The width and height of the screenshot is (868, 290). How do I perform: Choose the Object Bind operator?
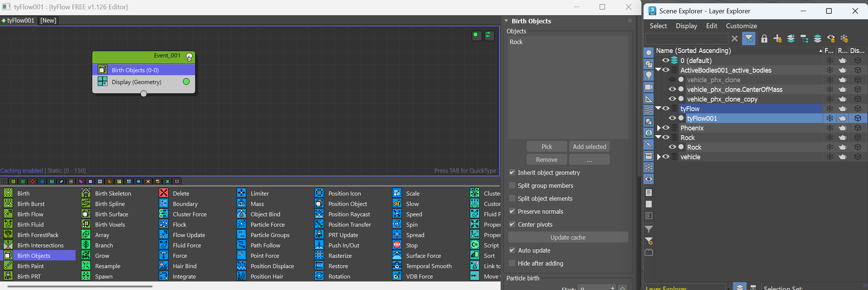pyautogui.click(x=265, y=214)
